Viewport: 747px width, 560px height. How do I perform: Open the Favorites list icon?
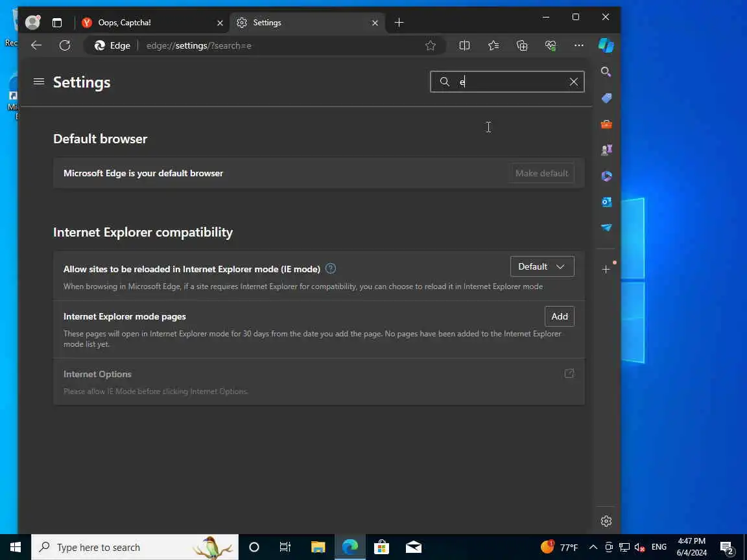pyautogui.click(x=493, y=45)
